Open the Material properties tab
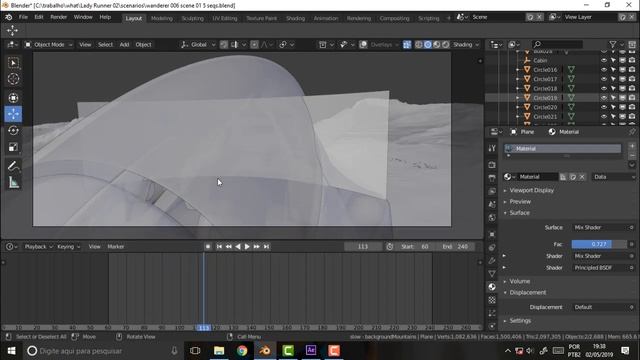640x360 pixels. (x=492, y=287)
